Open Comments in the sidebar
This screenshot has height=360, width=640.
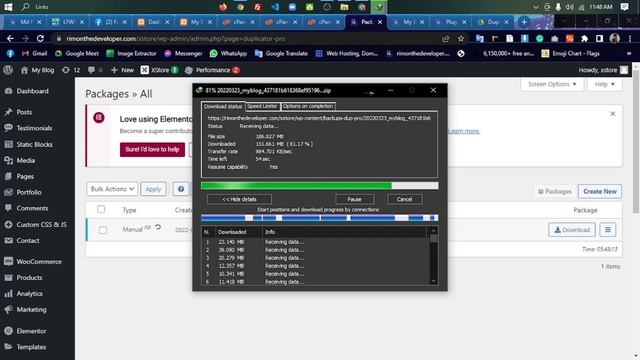(x=27, y=208)
